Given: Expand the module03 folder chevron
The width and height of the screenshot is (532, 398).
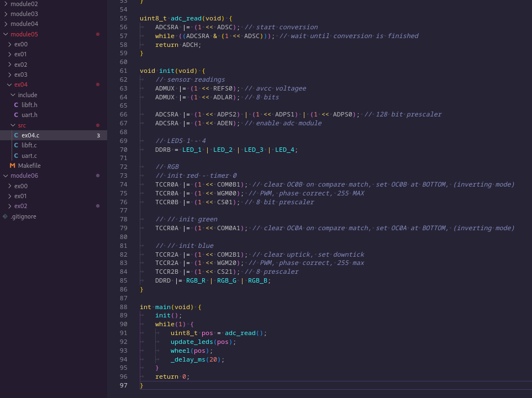Looking at the screenshot, I should click(x=6, y=14).
